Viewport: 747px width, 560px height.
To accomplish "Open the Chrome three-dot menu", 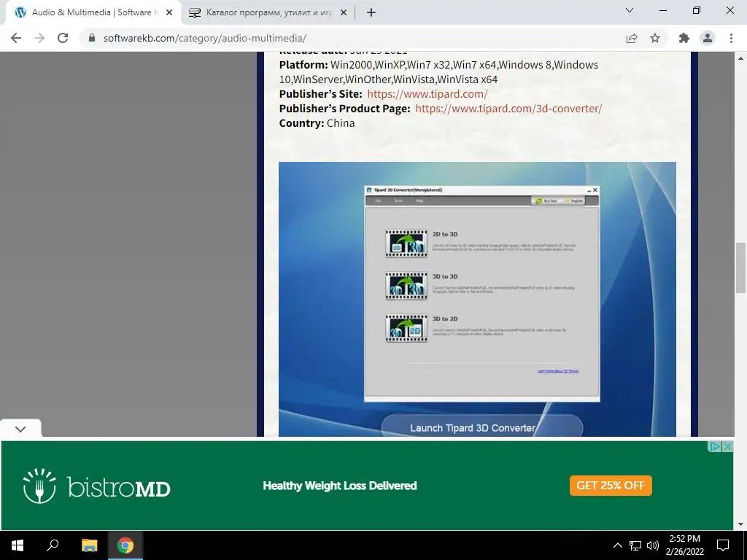I will [x=731, y=38].
